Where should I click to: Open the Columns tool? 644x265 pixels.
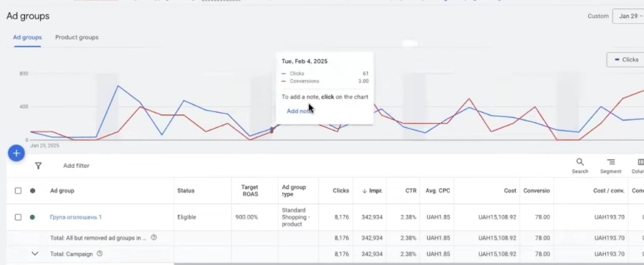click(639, 166)
